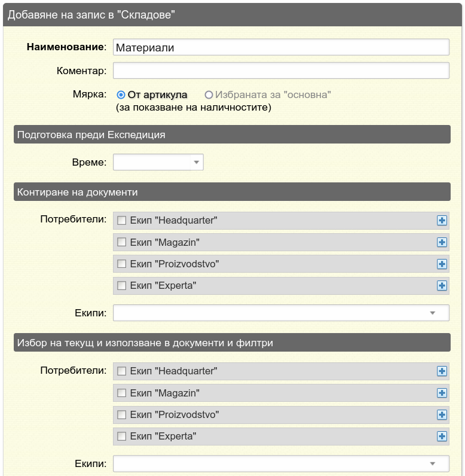Open the bottom Екипи dropdown
This screenshot has width=465, height=476.
pyautogui.click(x=281, y=463)
